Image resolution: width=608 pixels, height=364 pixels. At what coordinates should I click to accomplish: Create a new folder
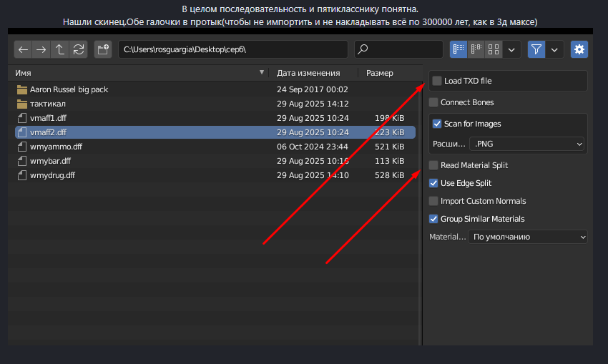103,49
